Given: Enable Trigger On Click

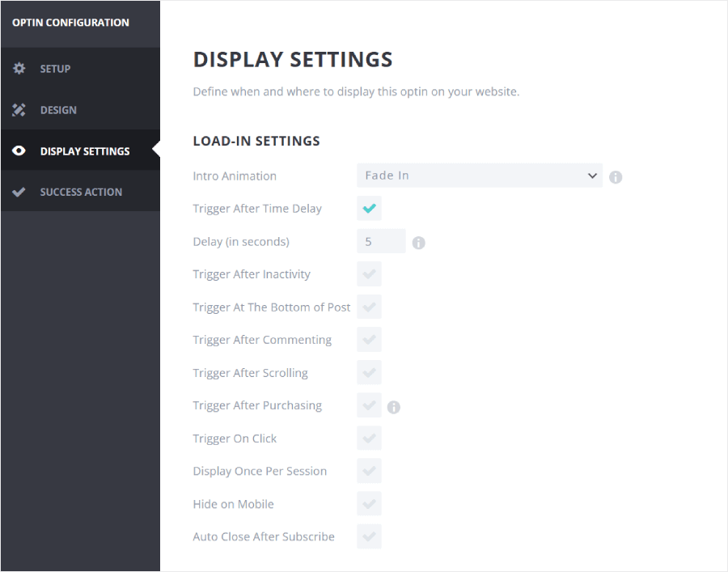Looking at the screenshot, I should [369, 438].
